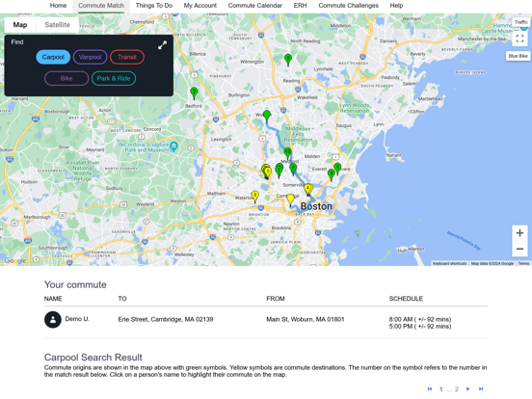Screen dimensions: 532x399
Task: Click green marker on route above Medford
Action: coord(288,153)
